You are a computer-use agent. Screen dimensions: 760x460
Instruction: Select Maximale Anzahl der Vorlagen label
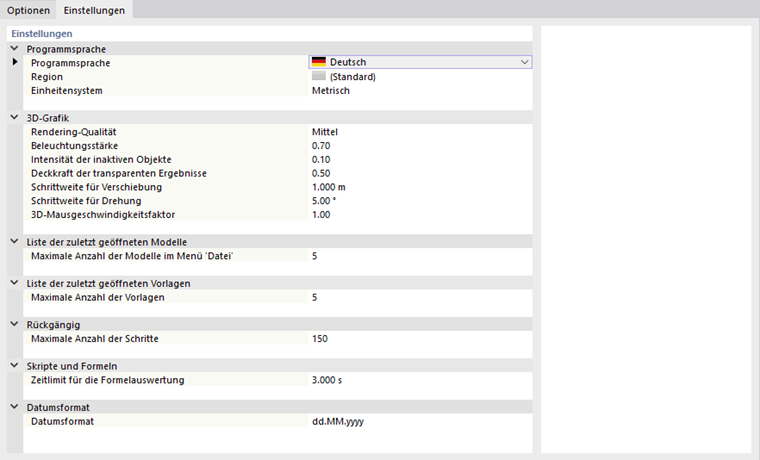[97, 297]
